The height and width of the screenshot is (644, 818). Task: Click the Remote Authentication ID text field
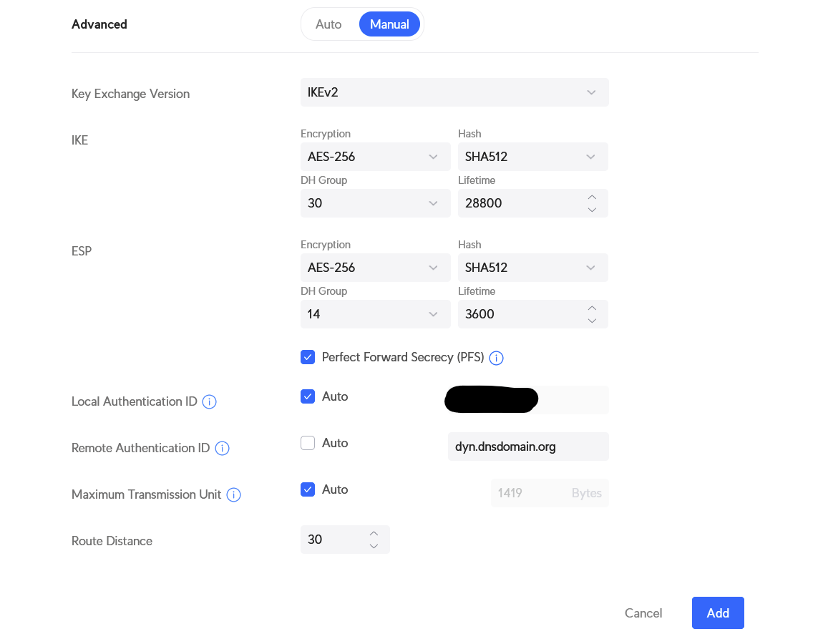[x=528, y=447]
